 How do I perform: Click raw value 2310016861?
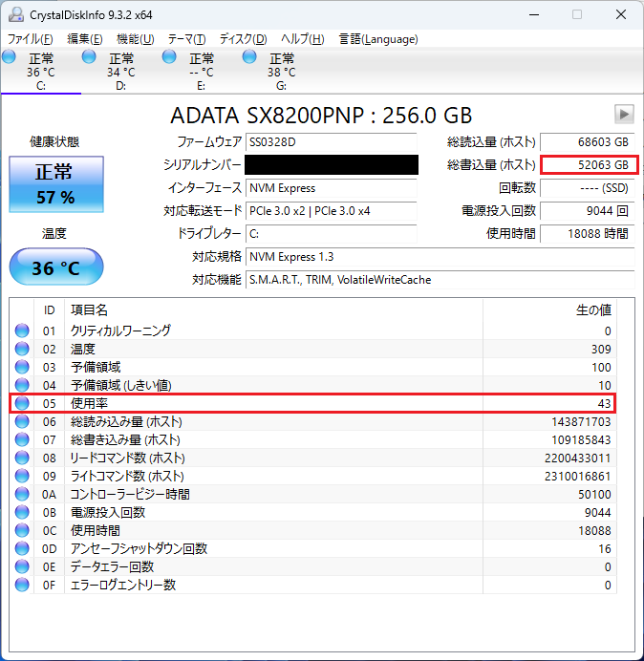tap(578, 476)
